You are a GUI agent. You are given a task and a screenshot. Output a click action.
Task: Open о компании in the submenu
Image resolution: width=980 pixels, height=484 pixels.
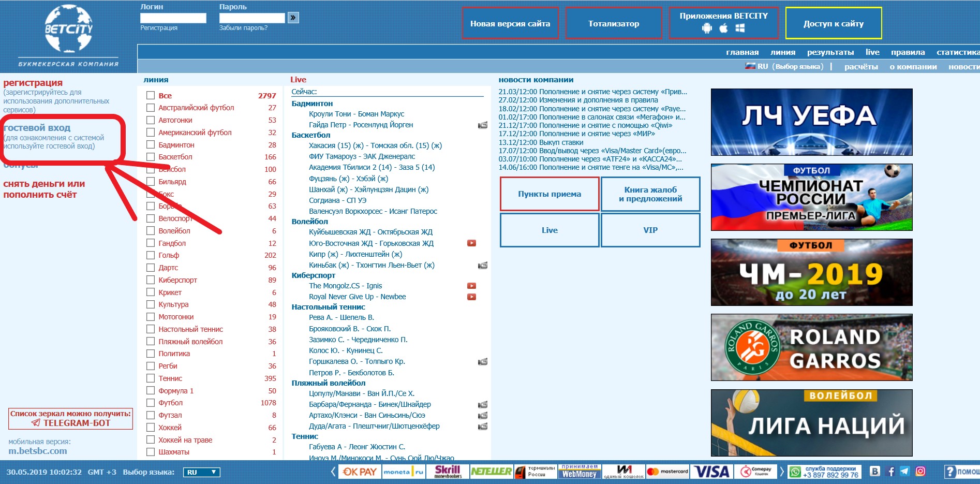pos(913,66)
